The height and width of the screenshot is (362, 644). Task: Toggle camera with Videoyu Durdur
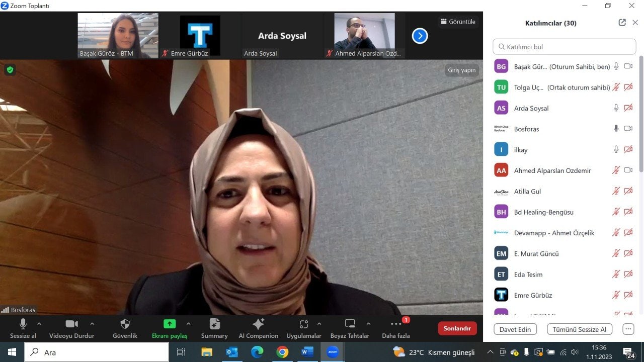pos(71,324)
